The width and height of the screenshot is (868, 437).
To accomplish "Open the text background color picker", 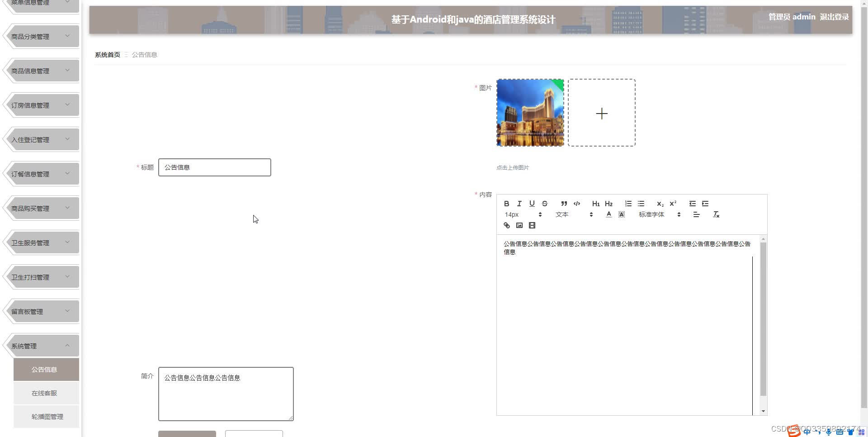I will point(621,214).
